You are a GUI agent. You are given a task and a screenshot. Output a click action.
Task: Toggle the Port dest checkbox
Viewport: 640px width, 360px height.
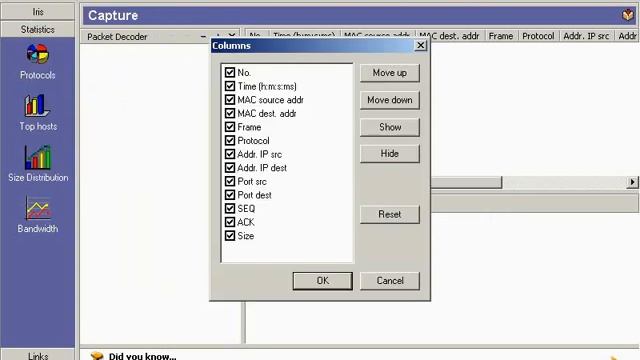coord(230,195)
